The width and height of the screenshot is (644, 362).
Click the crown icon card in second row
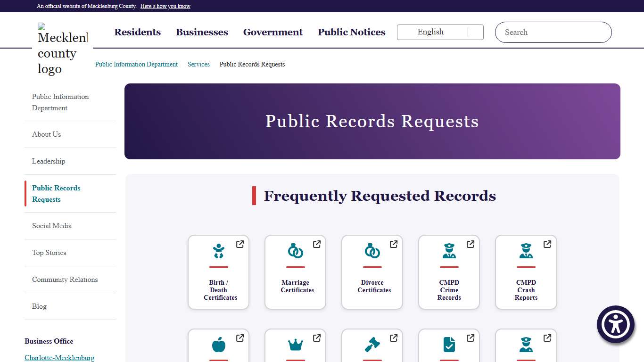coord(296,345)
